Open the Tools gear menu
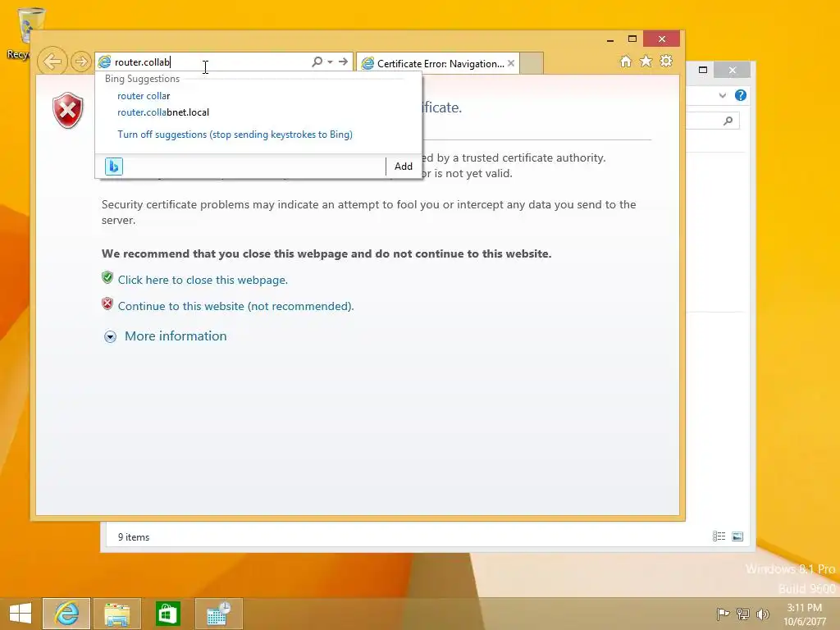Screen dimensions: 840x630 point(666,61)
